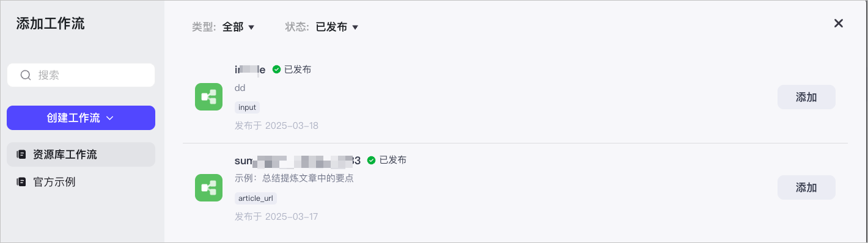Add the first workflow with 添加

tap(806, 97)
